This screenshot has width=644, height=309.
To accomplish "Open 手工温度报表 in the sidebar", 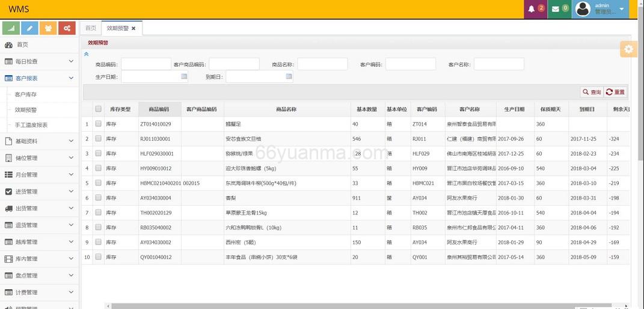I will (x=31, y=125).
